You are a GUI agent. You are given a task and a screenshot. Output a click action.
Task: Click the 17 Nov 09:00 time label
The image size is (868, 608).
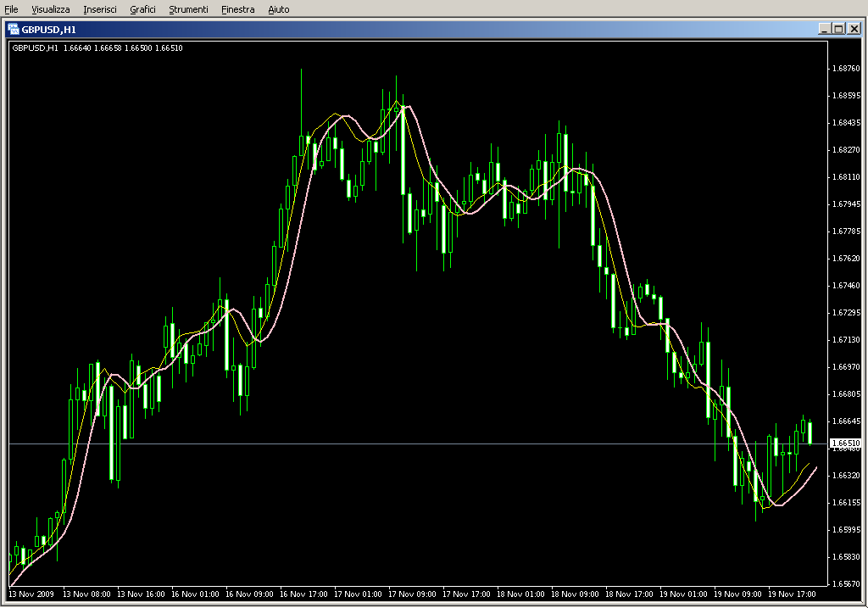point(412,594)
